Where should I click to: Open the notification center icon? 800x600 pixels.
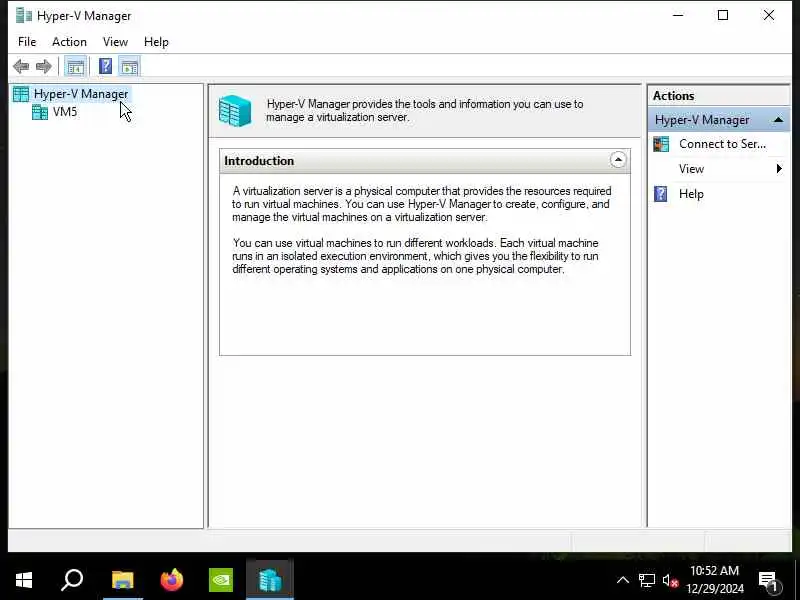coord(768,581)
